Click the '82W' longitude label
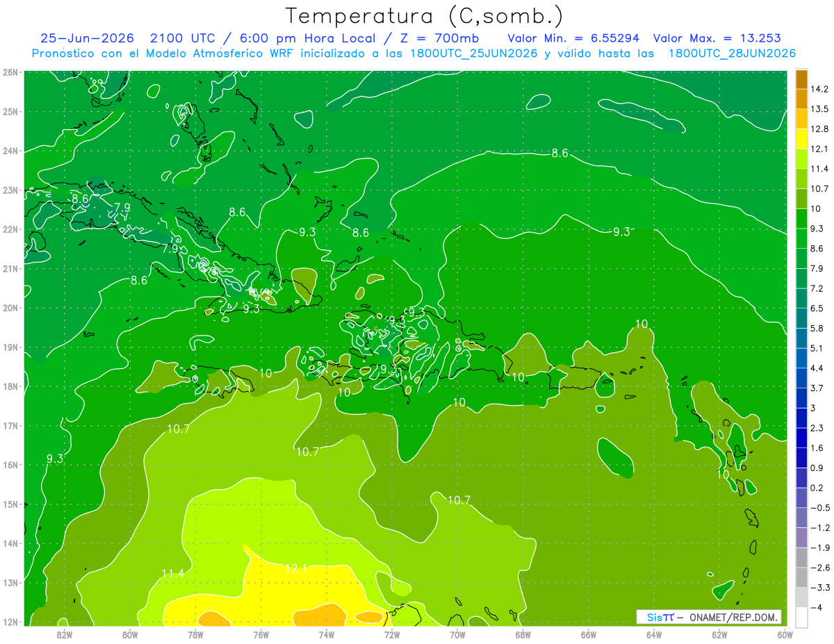The height and width of the screenshot is (644, 834). click(x=64, y=634)
